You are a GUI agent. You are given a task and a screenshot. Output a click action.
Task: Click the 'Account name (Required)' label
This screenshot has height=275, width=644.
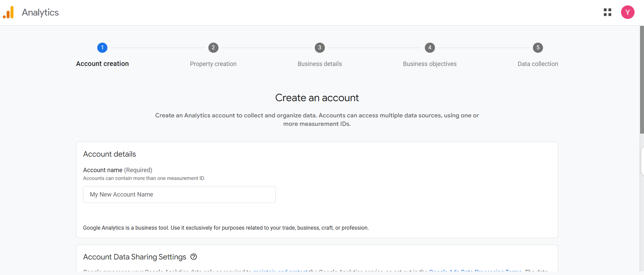pyautogui.click(x=118, y=170)
